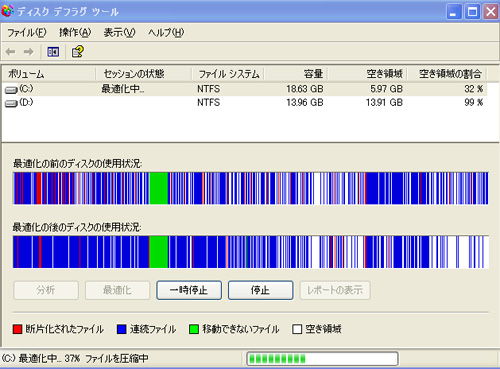Screen dimensions: 500x369
Task: Sort by ボリューム column header
Action: [49, 74]
